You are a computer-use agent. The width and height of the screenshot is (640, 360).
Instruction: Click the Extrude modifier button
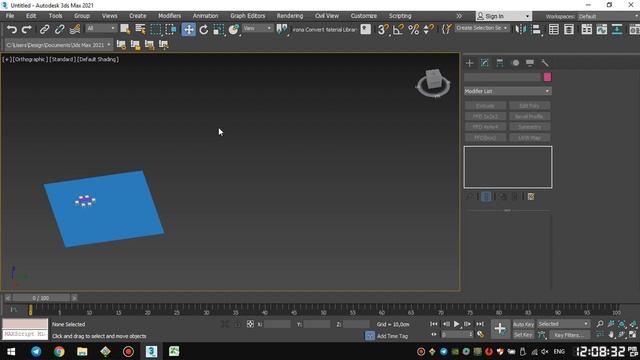[x=485, y=106]
